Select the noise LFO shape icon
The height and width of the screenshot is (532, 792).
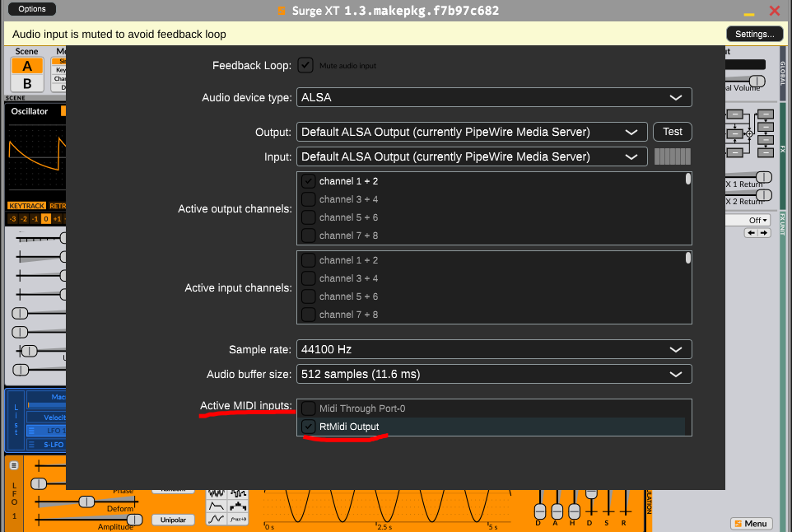point(217,493)
